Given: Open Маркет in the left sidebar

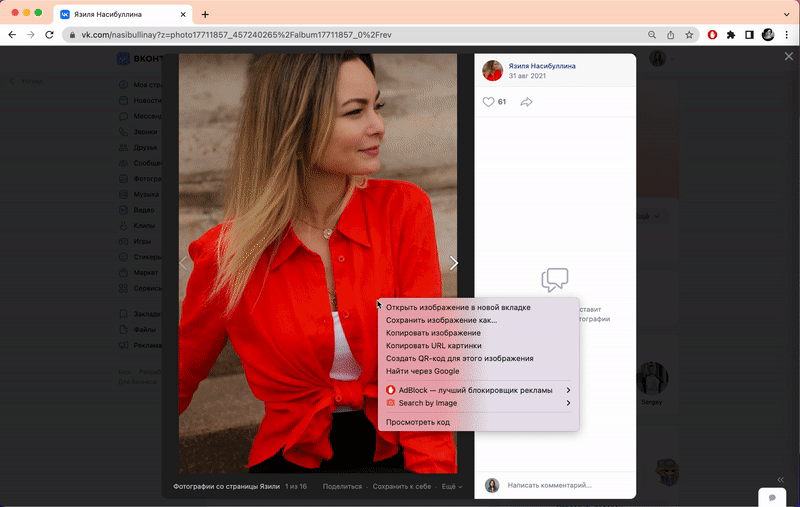Looking at the screenshot, I should coord(139,273).
